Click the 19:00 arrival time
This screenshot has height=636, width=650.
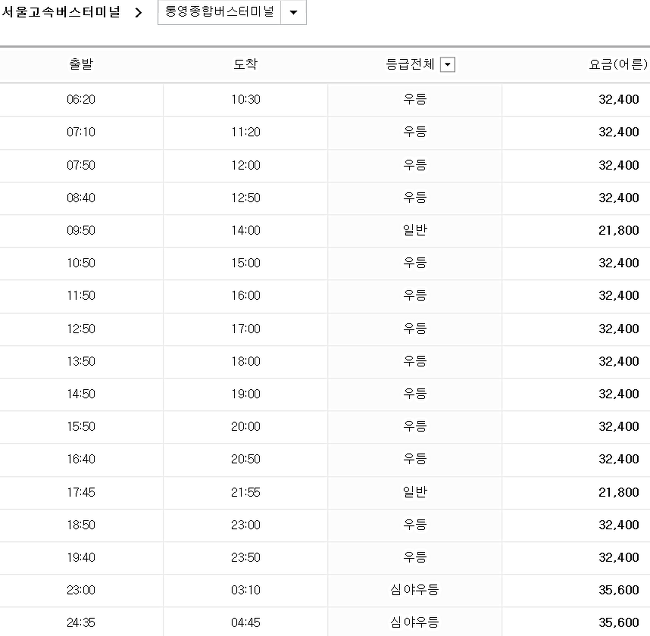tap(246, 394)
